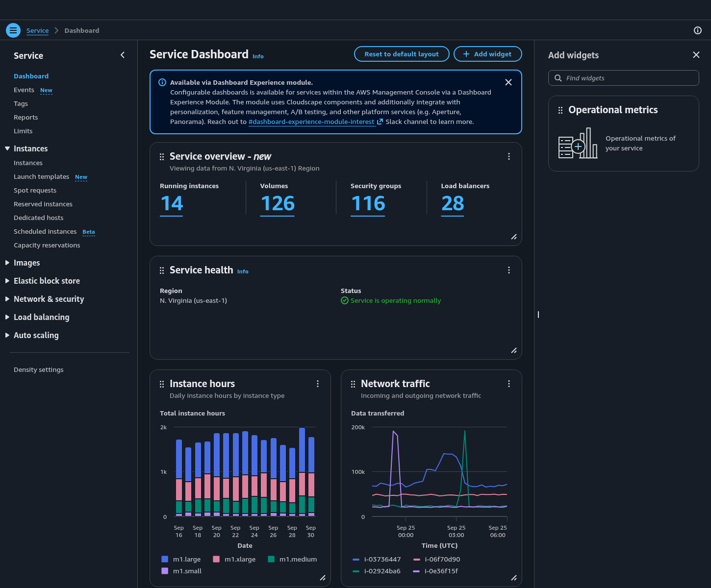Screen dimensions: 711x588
Task: Click the info circle icon at top right
Action: point(698,30)
